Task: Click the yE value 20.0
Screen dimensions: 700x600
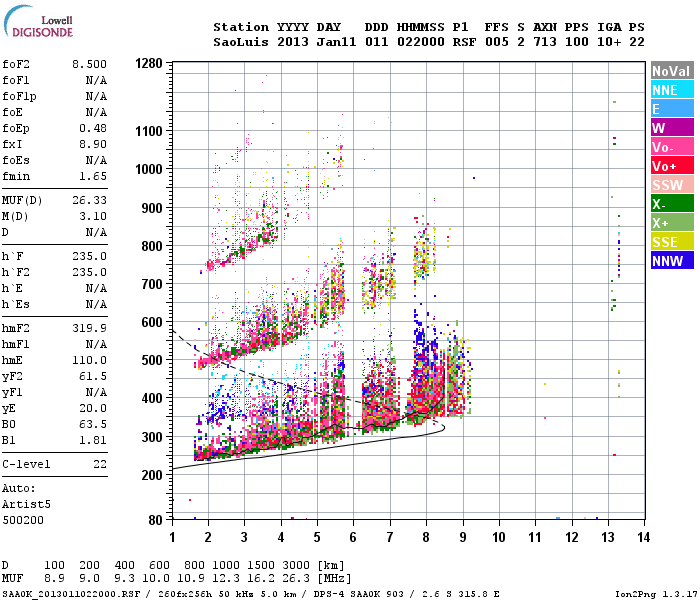Action: click(93, 408)
